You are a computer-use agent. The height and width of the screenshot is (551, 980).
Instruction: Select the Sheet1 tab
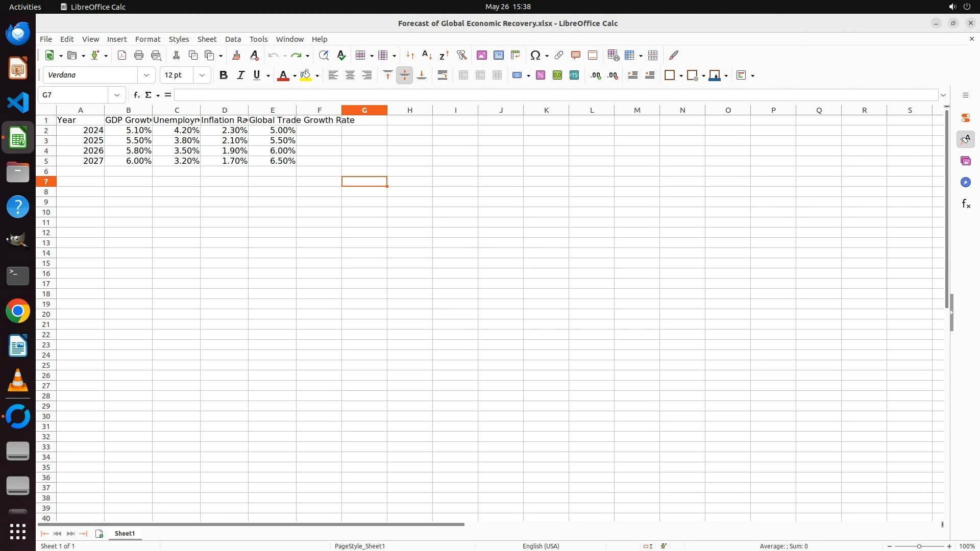[125, 534]
